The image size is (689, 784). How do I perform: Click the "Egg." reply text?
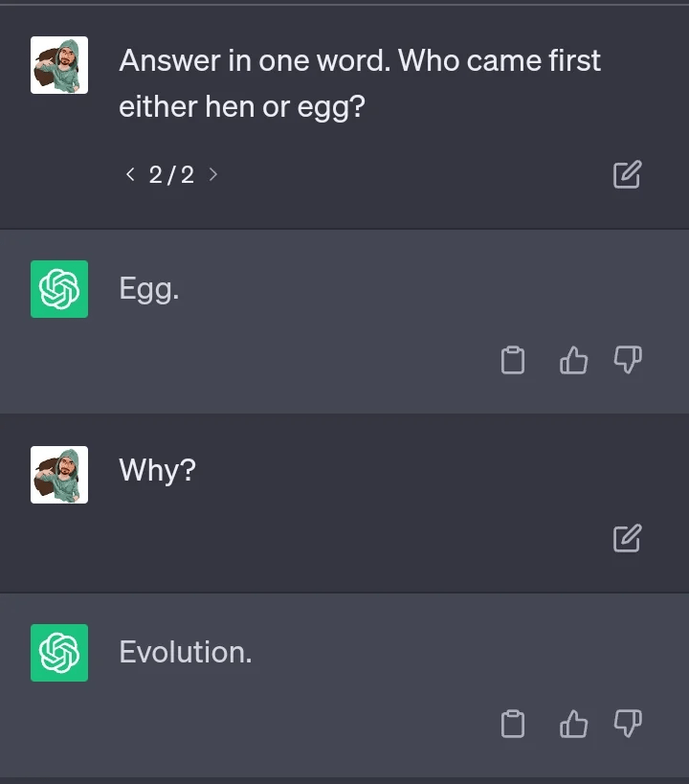149,289
